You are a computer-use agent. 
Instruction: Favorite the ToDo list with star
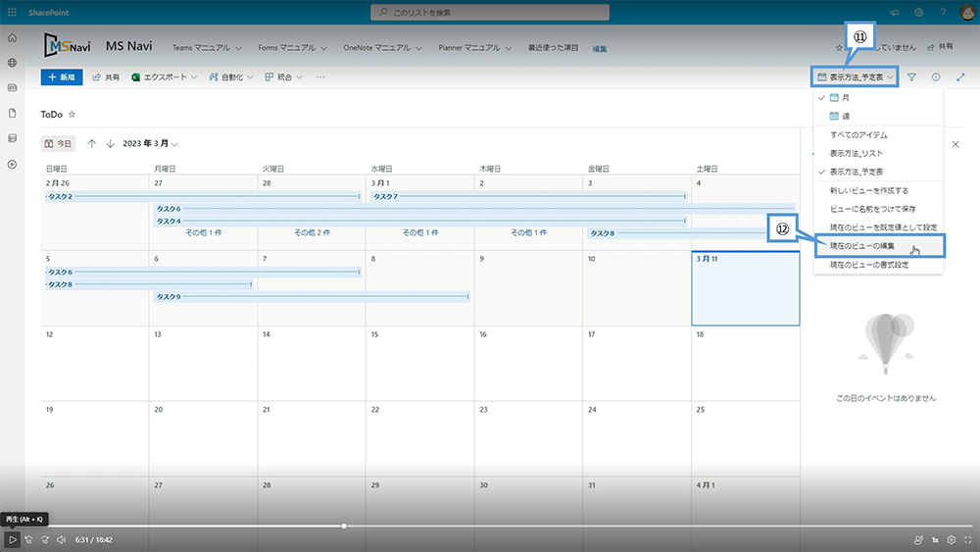click(x=72, y=115)
